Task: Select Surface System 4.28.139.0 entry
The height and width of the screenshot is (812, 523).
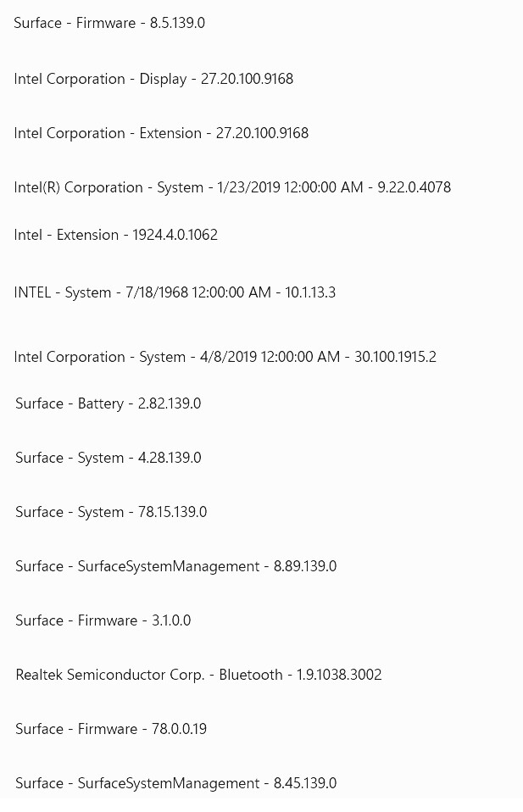Action: [108, 458]
